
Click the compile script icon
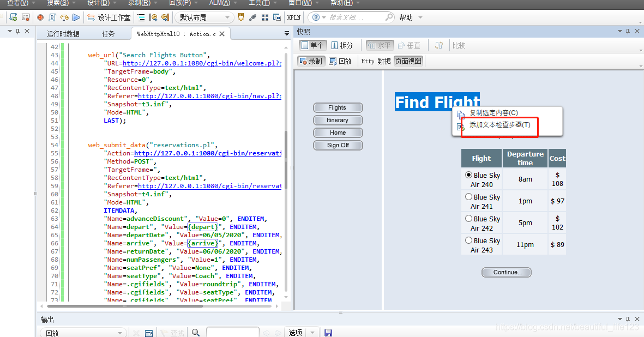52,17
